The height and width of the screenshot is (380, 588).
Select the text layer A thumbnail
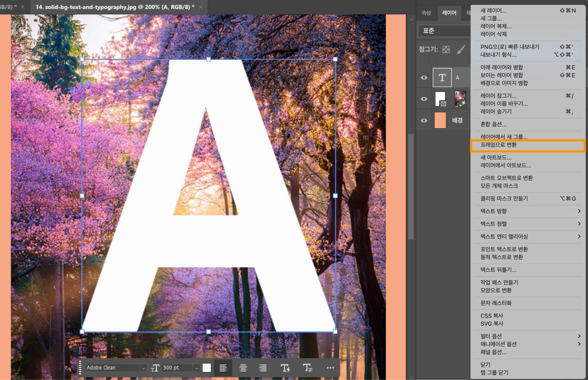442,78
